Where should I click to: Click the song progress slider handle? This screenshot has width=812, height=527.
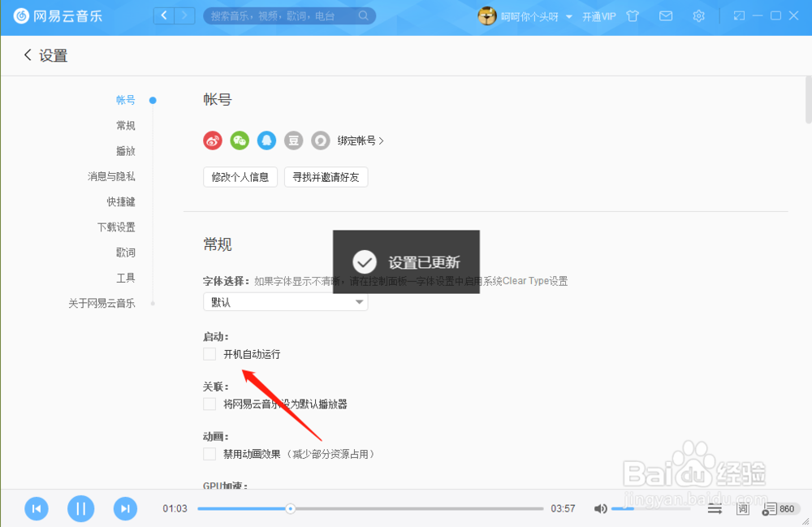coord(291,509)
